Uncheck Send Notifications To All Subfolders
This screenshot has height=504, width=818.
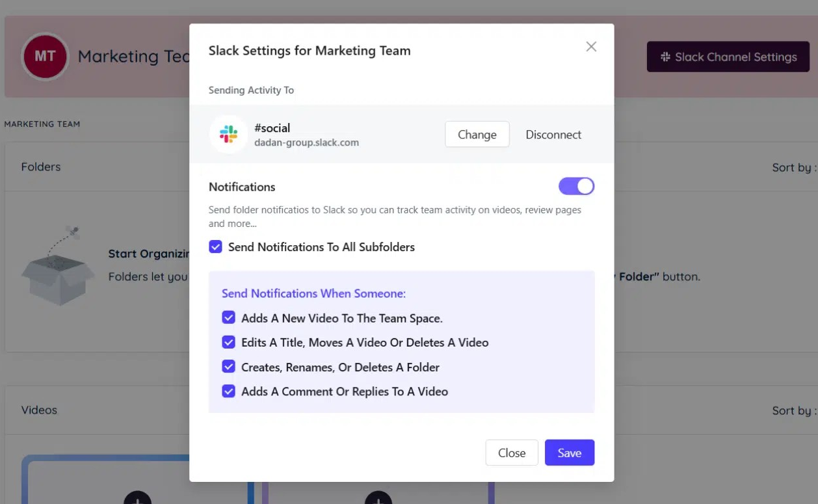pos(215,246)
